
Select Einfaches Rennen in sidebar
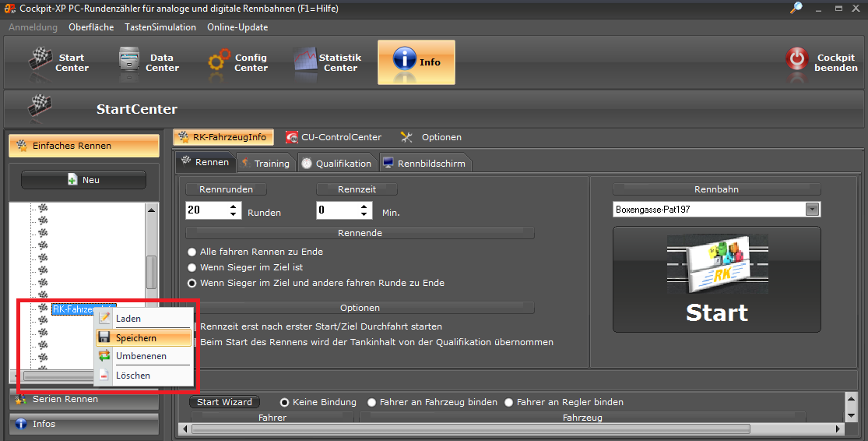[84, 146]
